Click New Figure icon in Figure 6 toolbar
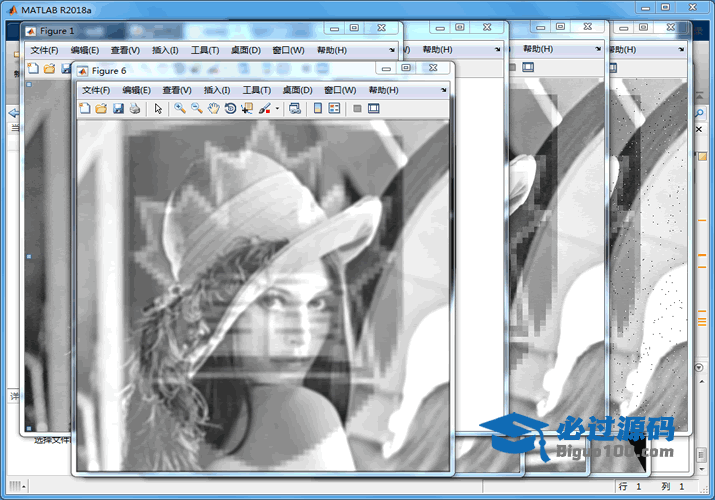 (85, 108)
